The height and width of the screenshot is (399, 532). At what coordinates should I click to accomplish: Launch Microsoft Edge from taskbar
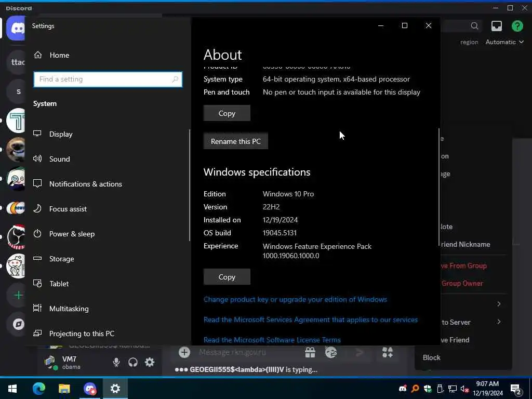[x=38, y=389]
